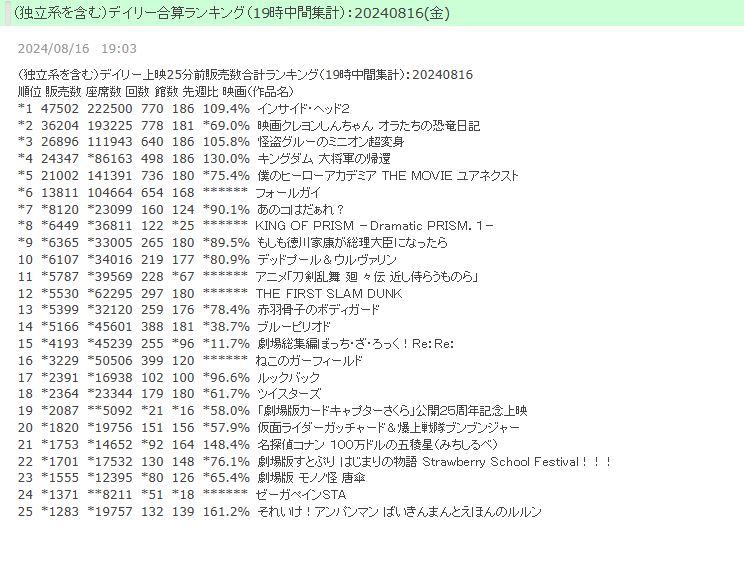Click percentage *96.6% in rank 17 row
The height and width of the screenshot is (581, 744).
point(226,377)
